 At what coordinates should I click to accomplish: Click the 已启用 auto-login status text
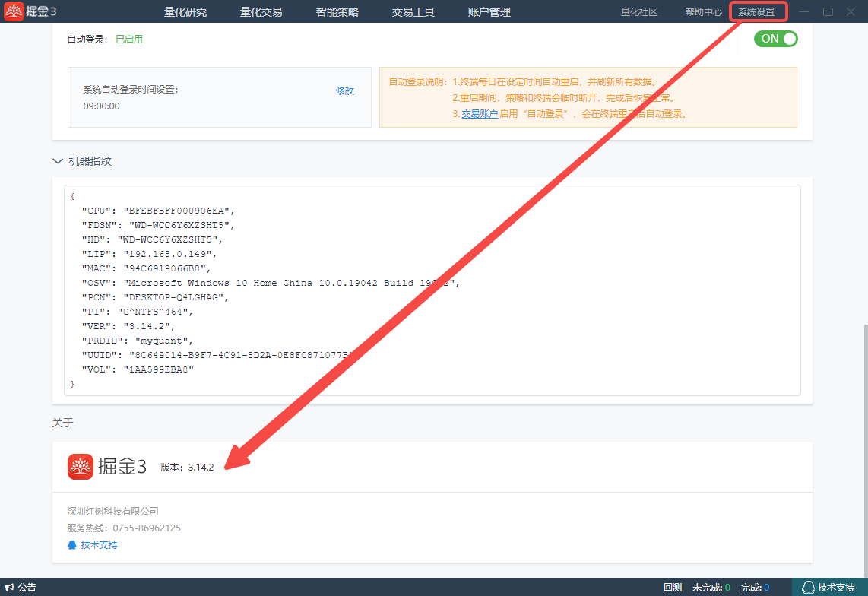click(x=129, y=40)
